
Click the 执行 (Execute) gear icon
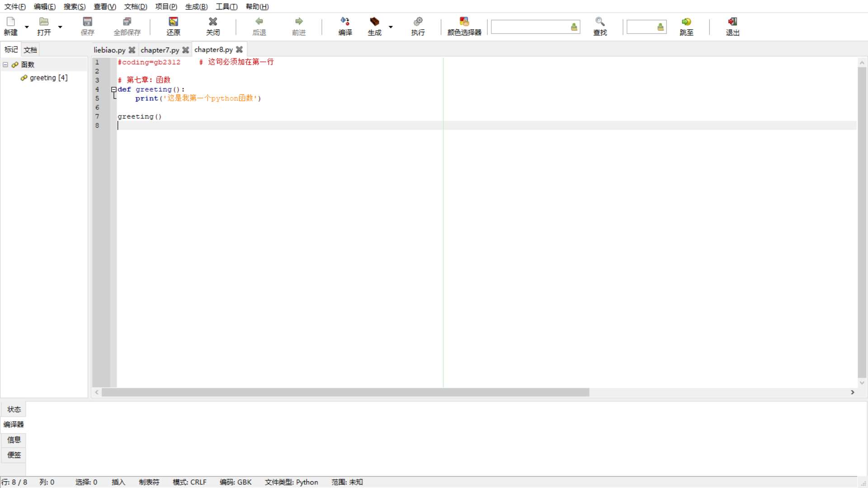(x=418, y=26)
